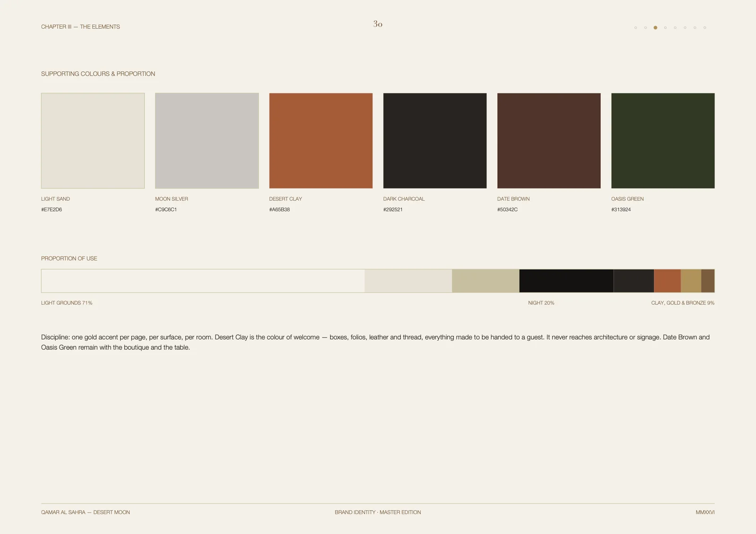Select hex code #A65B38

(x=280, y=209)
